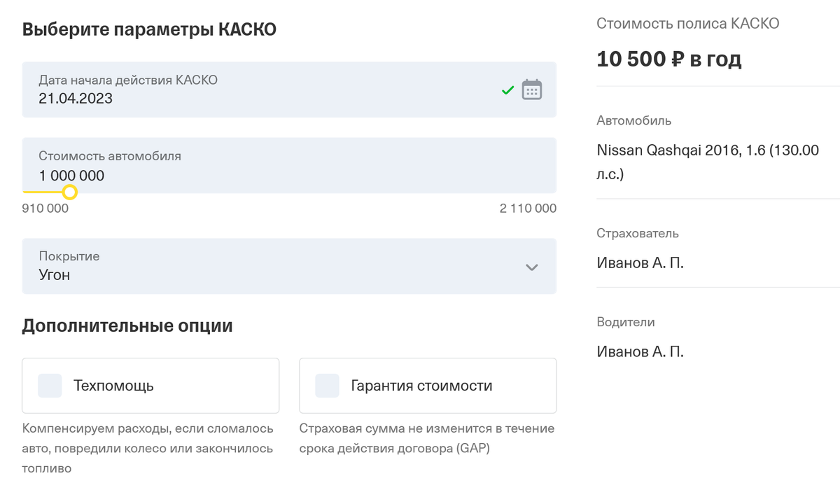Viewport: 840px width, 504px height.
Task: Click the minimum value label 910 000
Action: [45, 209]
